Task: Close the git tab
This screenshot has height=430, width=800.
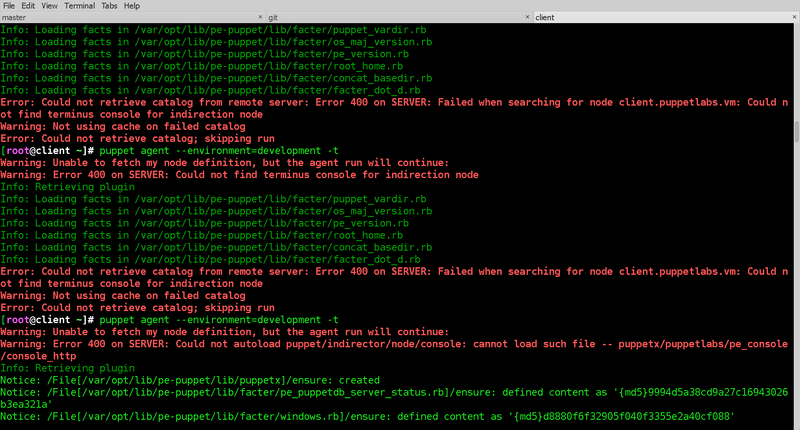Action: (x=527, y=17)
